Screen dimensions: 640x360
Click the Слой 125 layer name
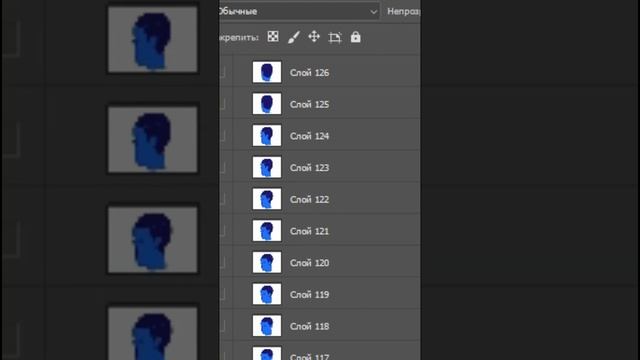tap(309, 104)
